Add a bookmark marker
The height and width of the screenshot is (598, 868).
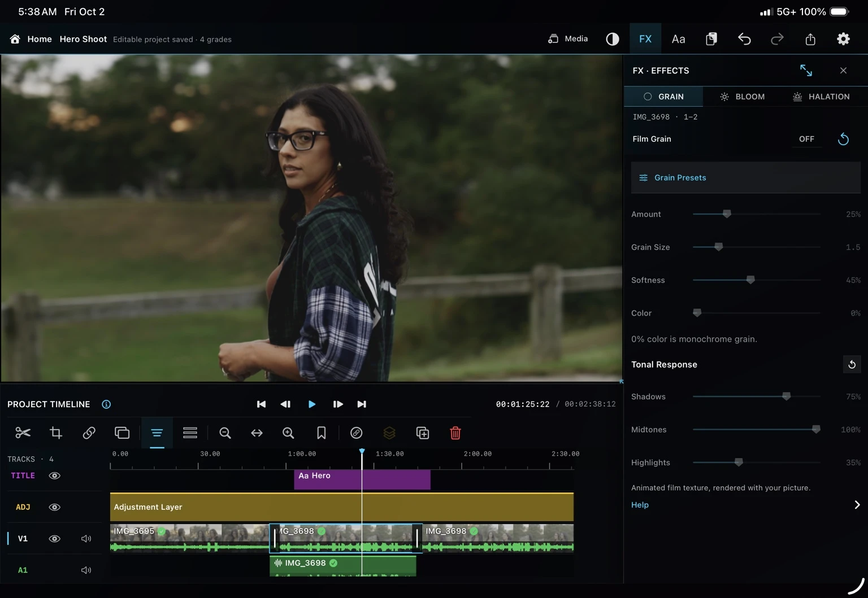pyautogui.click(x=321, y=433)
